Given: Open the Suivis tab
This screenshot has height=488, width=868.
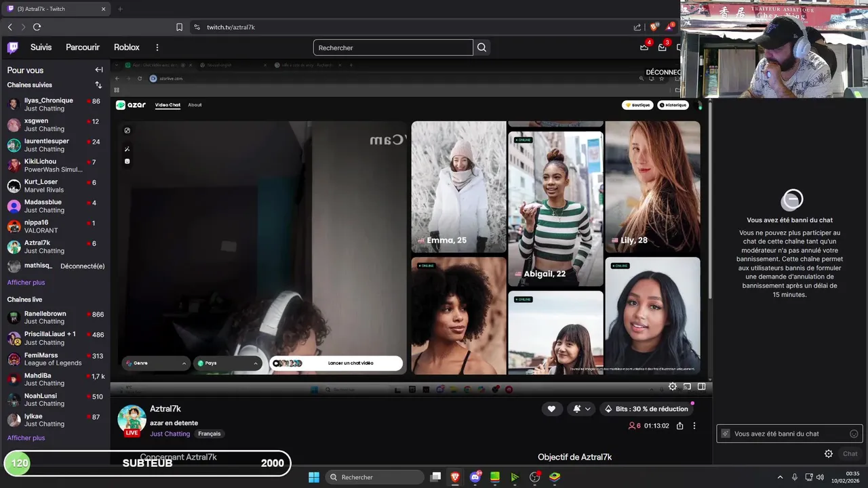Looking at the screenshot, I should tap(41, 47).
